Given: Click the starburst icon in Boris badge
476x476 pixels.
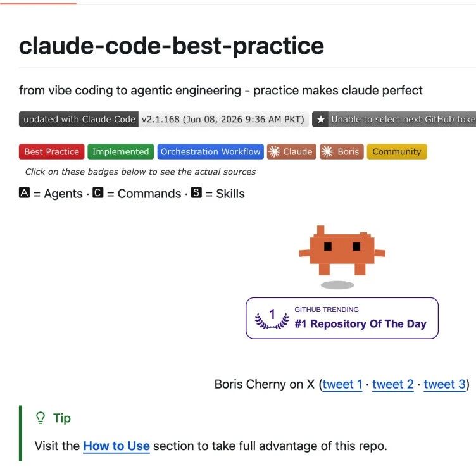Looking at the screenshot, I should click(327, 151).
